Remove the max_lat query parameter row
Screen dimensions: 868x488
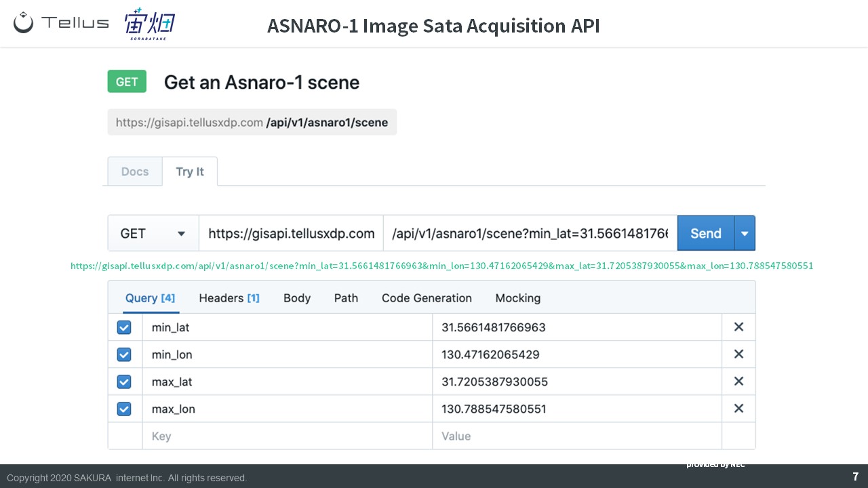(738, 382)
